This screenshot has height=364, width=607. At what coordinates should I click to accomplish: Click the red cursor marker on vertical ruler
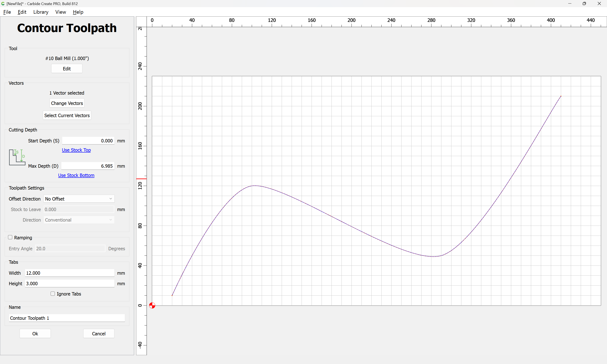tap(142, 179)
